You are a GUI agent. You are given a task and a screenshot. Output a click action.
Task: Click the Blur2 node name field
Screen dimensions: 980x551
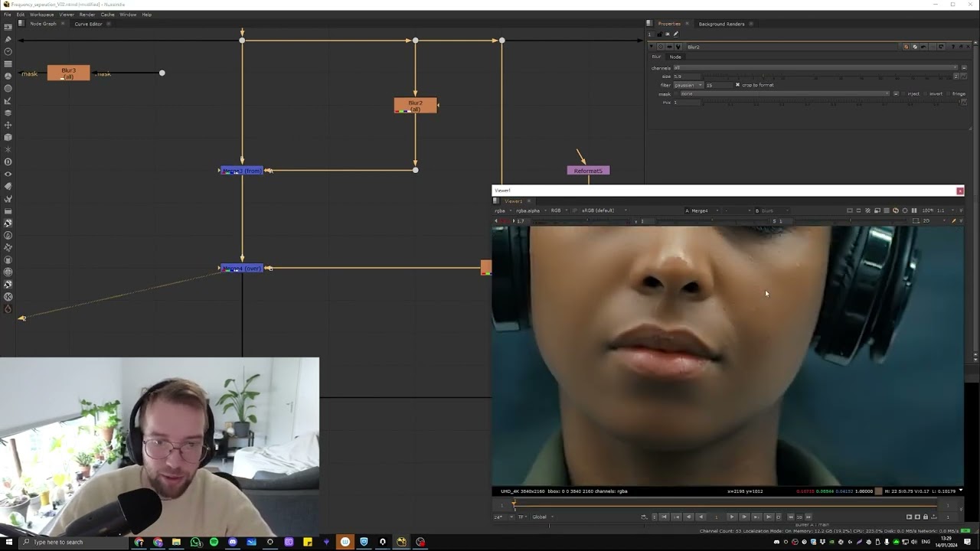click(x=792, y=47)
